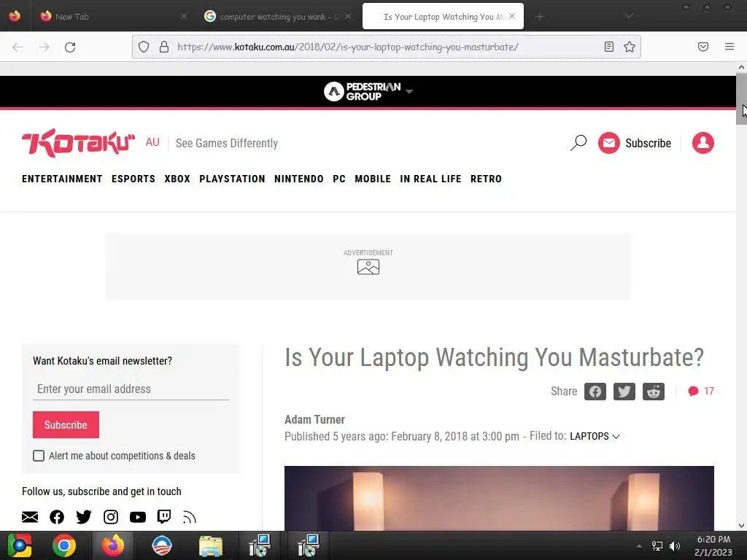The height and width of the screenshot is (560, 747).
Task: Click the vertical page scrollbar thumb
Action: click(741, 98)
